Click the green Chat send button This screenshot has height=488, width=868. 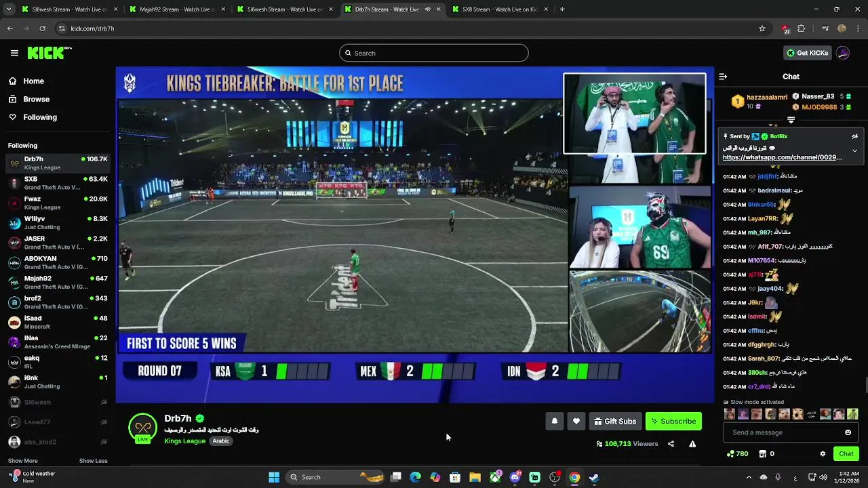pos(846,453)
